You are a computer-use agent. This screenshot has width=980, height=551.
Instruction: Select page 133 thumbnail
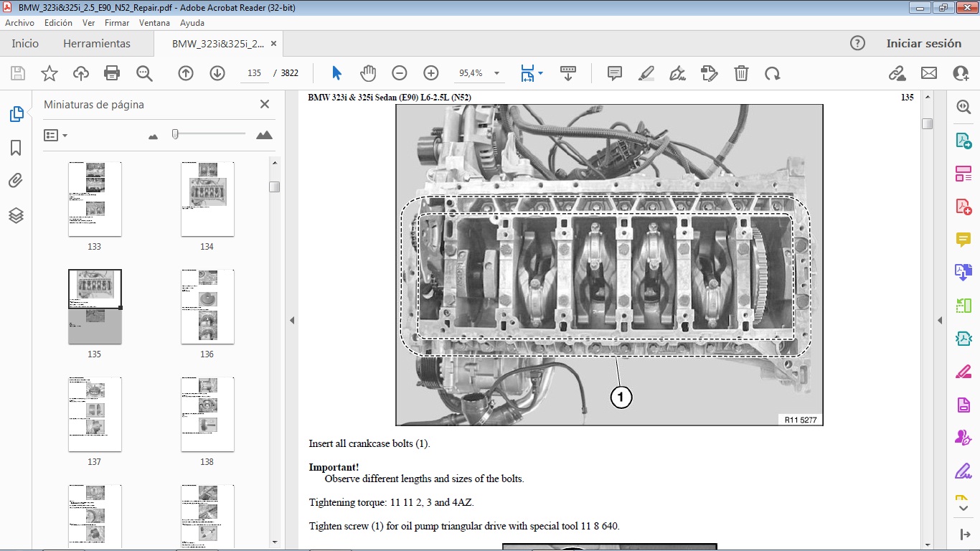[x=95, y=199]
